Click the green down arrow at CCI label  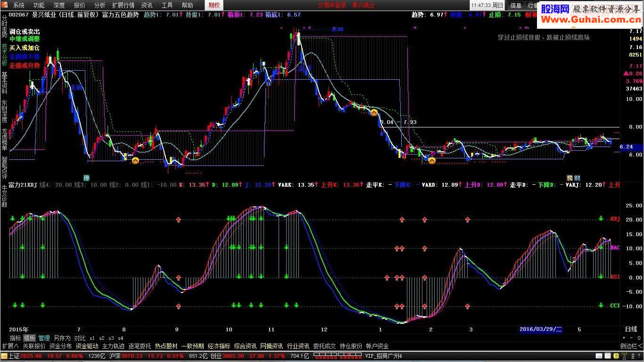(x=601, y=305)
